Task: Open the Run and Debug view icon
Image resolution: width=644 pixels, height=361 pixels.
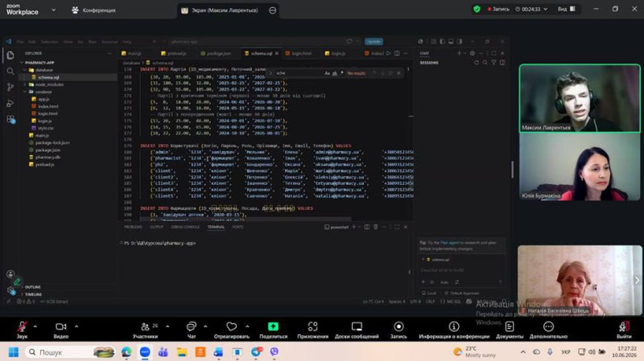Action: pos(10,104)
